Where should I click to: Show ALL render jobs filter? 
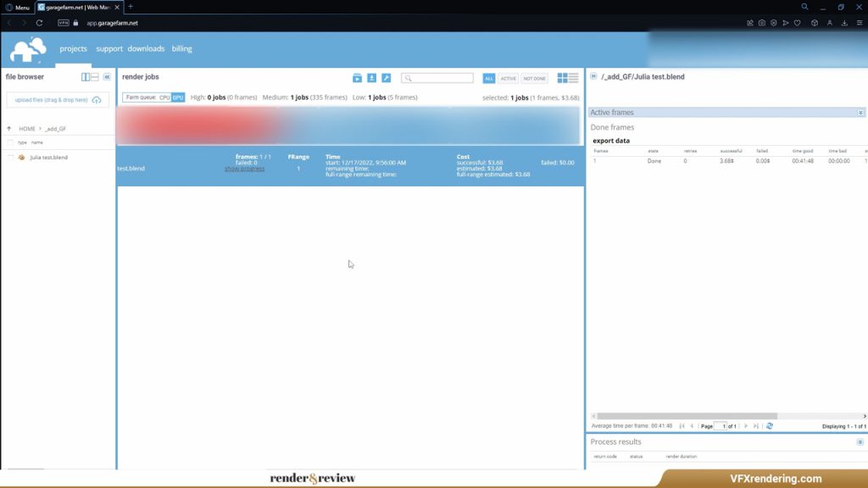point(488,79)
